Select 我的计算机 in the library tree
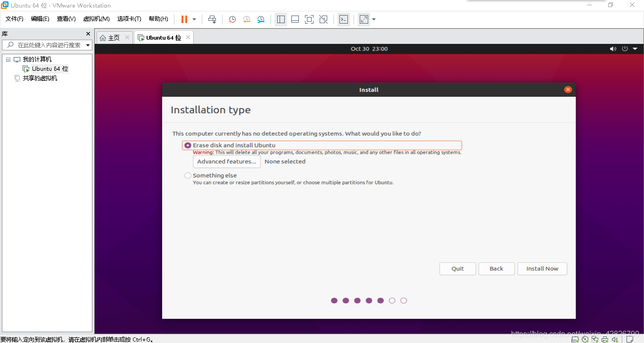The height and width of the screenshot is (343, 644). pyautogui.click(x=37, y=59)
